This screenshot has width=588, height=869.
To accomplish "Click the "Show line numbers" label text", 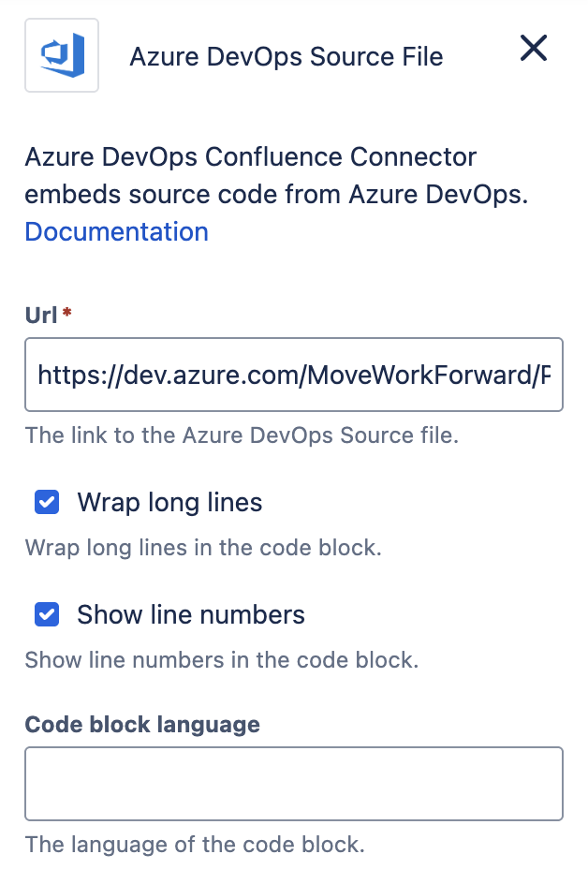I will tap(191, 615).
